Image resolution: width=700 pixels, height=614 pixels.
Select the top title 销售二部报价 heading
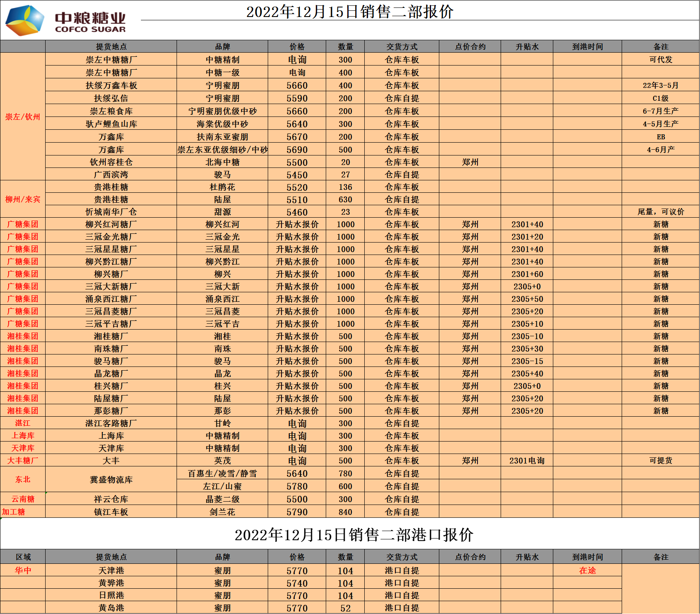pos(349,12)
